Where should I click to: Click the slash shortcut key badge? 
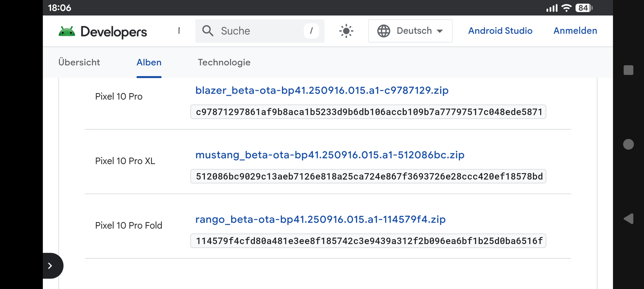pos(311,31)
